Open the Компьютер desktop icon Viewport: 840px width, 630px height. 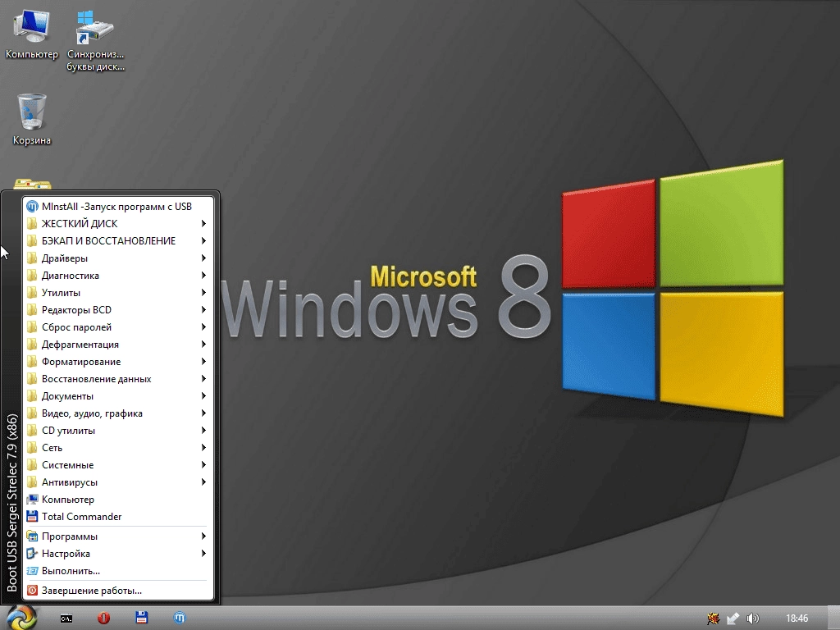pyautogui.click(x=32, y=33)
